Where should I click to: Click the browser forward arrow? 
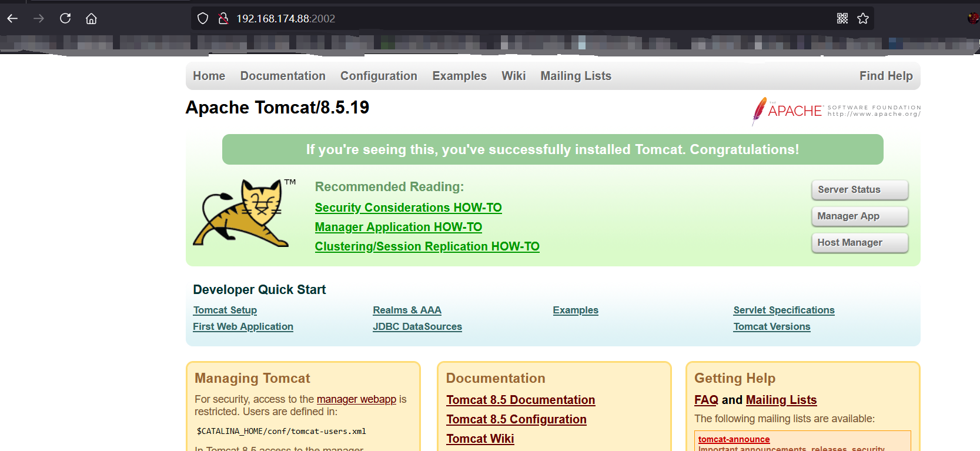tap(39, 19)
